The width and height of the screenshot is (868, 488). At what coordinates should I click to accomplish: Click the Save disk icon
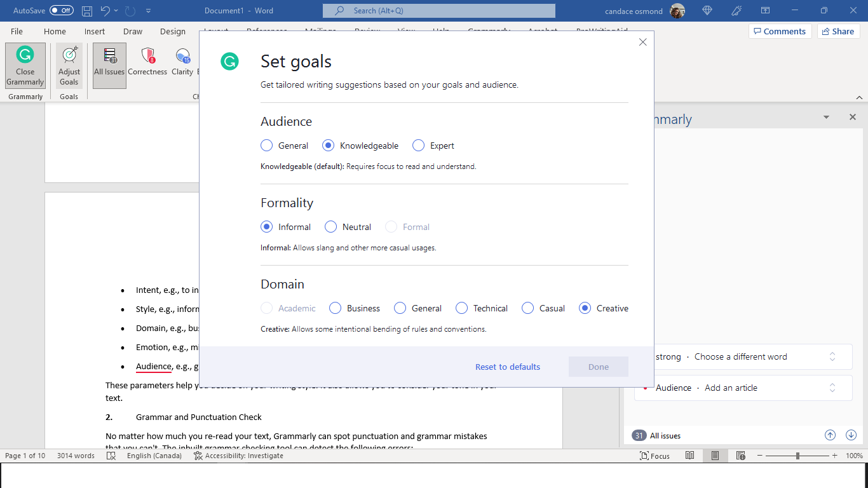(87, 11)
